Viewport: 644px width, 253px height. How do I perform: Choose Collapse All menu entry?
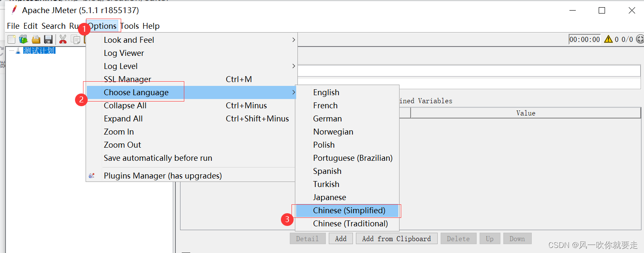[191, 105]
